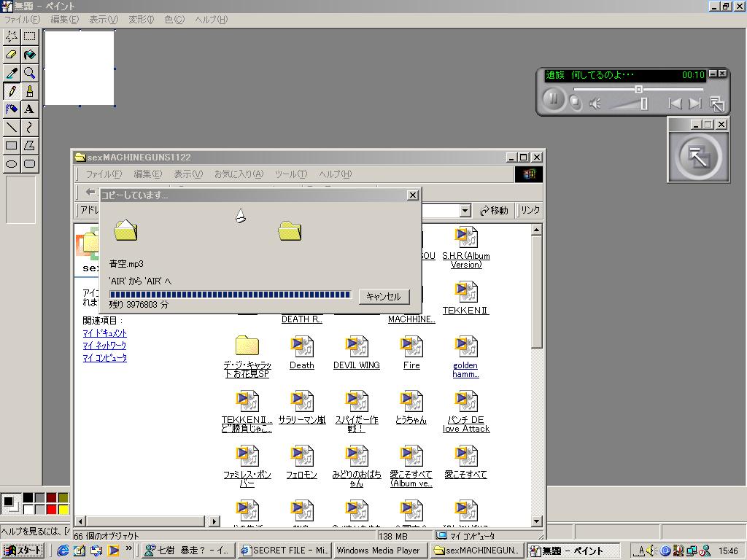The image size is (747, 560).
Task: Select the Eraser tool in Paint
Action: [12, 55]
